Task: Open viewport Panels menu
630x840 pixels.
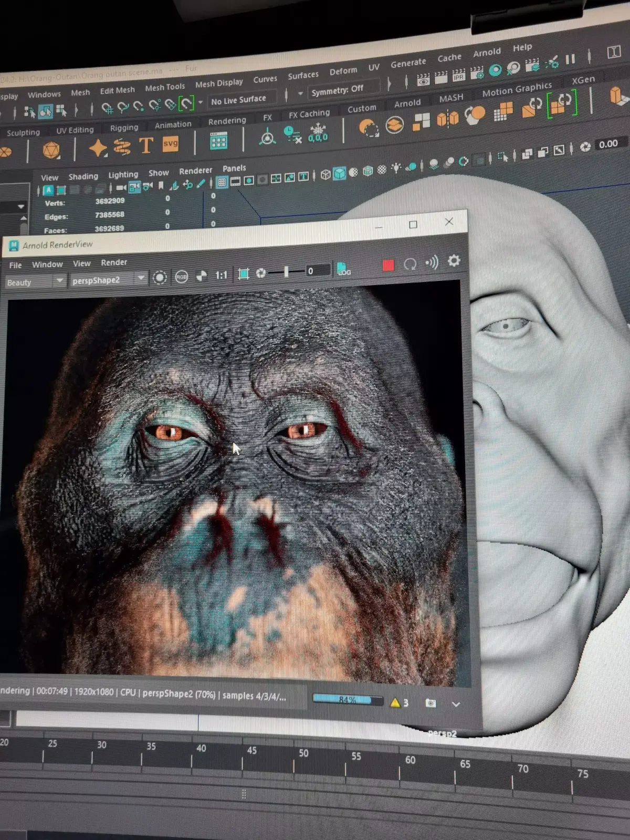Action: click(234, 168)
